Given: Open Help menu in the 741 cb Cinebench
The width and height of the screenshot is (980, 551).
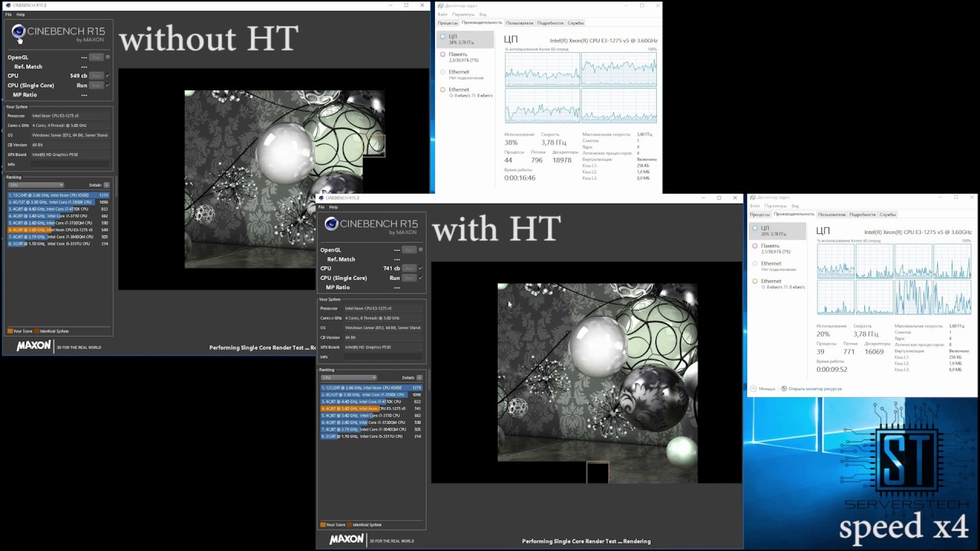Looking at the screenshot, I should coord(334,207).
